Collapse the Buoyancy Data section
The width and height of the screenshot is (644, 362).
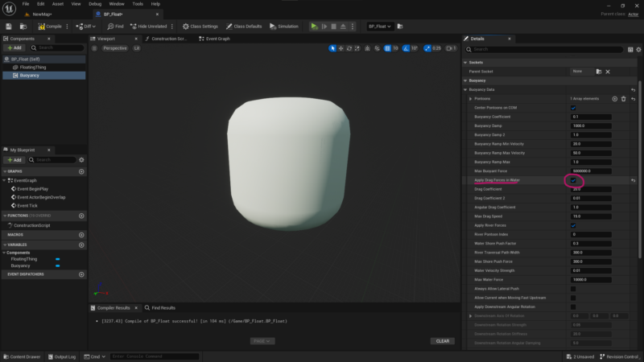pyautogui.click(x=465, y=89)
